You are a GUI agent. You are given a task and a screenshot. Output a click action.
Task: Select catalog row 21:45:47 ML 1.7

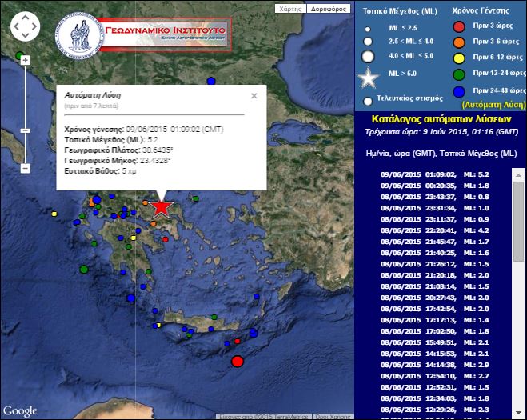point(434,242)
